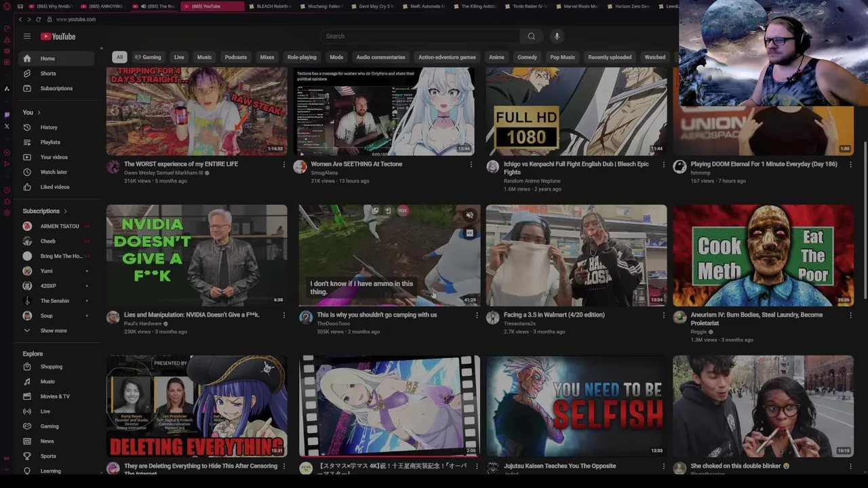The image size is (868, 488).
Task: Play the YOU NEED TO BE SELFISH thumbnail
Action: (x=576, y=406)
